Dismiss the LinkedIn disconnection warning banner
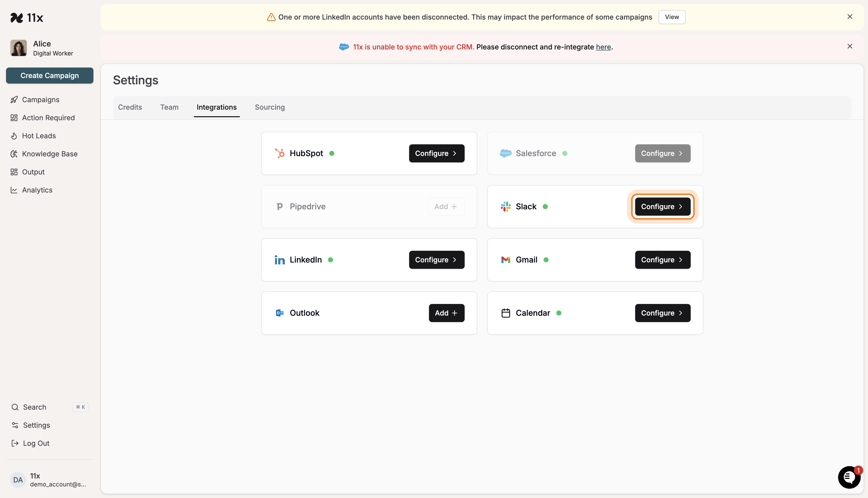 [x=850, y=16]
